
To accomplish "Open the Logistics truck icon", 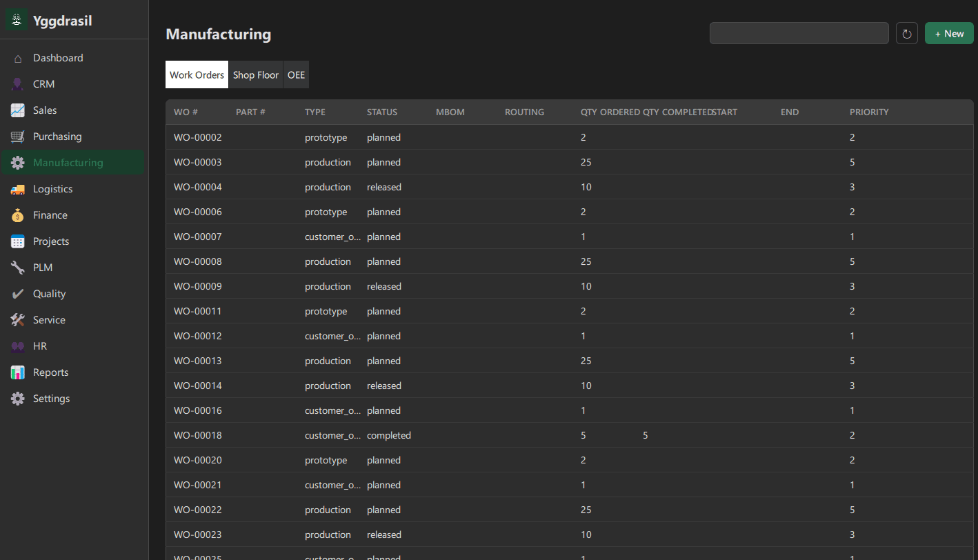I will pos(17,188).
